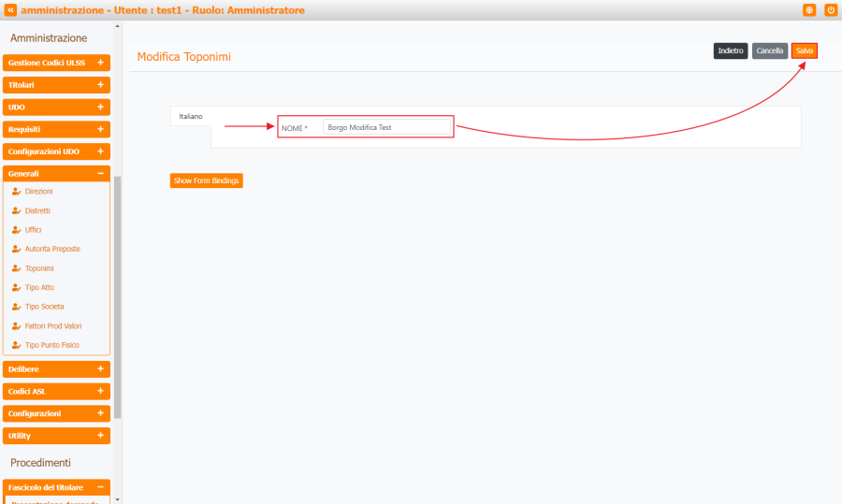
Task: Open the Toponimi menu item
Action: 39,268
